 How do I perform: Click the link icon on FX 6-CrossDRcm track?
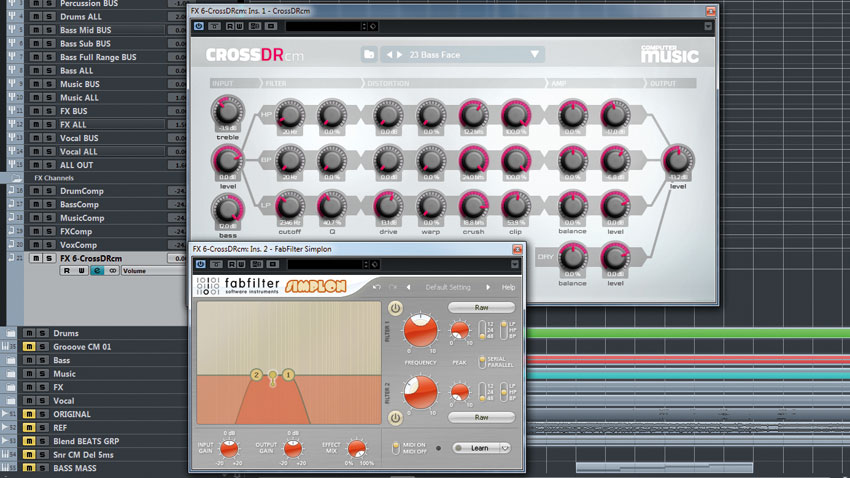click(x=112, y=270)
